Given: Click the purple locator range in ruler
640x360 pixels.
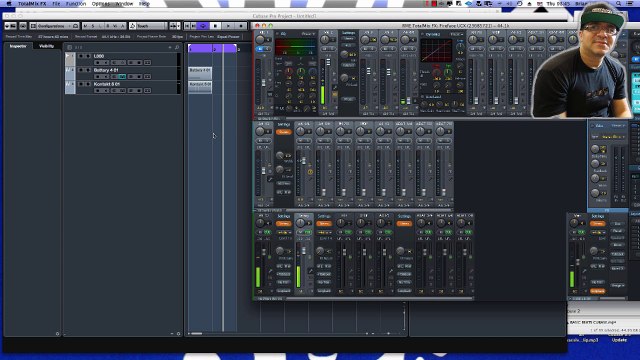Looking at the screenshot, I should tap(212, 49).
